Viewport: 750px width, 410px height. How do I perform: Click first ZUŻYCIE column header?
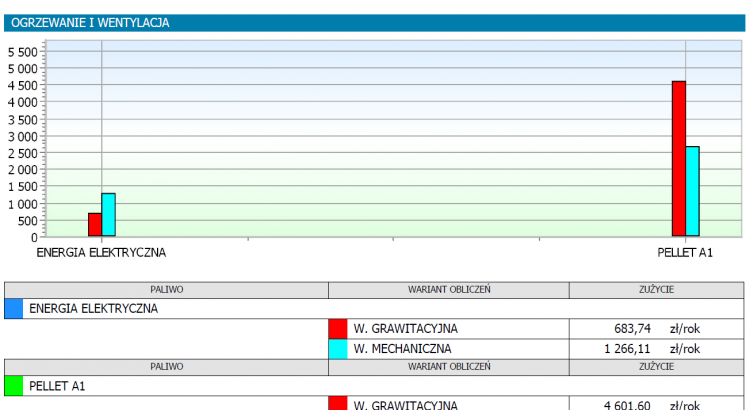click(657, 290)
